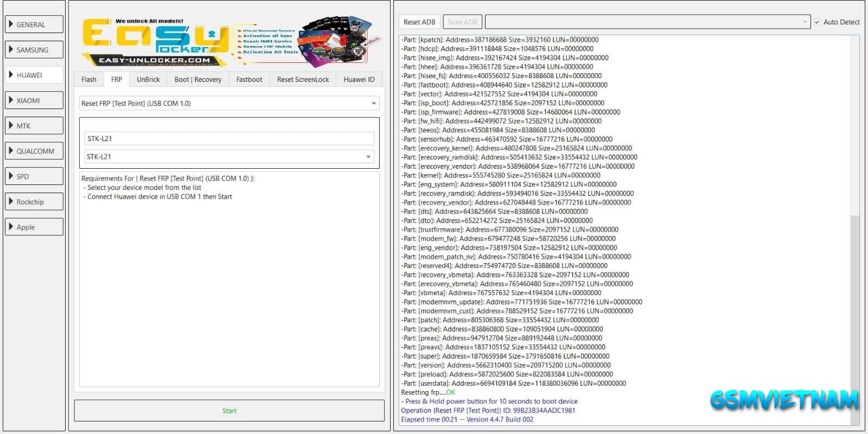Click the [sensorhub] partition log line
868x434 pixels.
(507, 139)
